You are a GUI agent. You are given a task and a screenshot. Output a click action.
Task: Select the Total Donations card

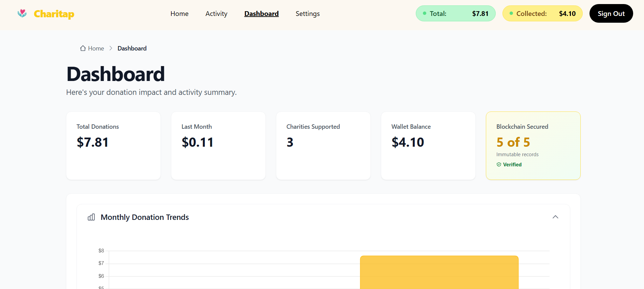tap(113, 146)
